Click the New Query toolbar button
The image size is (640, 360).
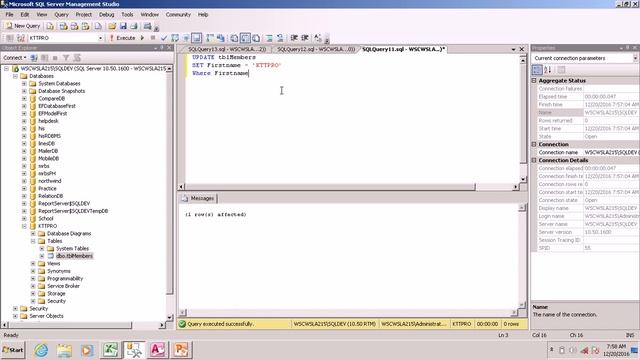click(23, 26)
